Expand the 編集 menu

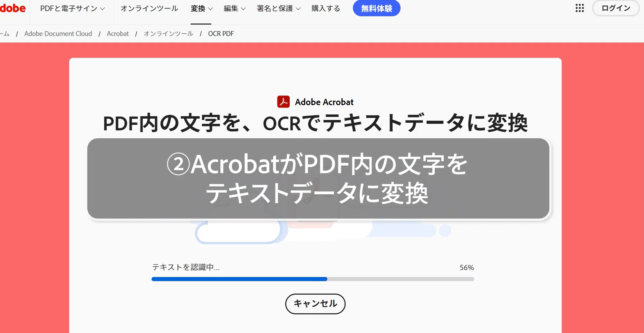pyautogui.click(x=234, y=8)
